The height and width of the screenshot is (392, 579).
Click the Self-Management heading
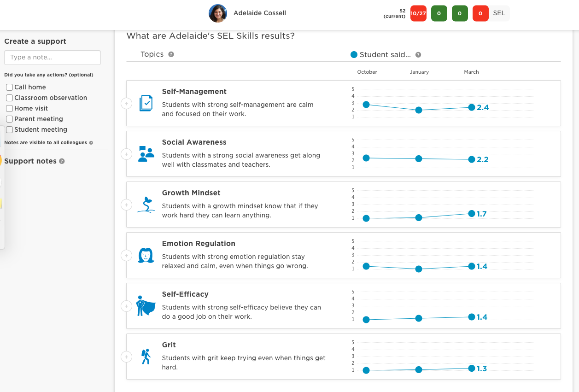coord(194,92)
